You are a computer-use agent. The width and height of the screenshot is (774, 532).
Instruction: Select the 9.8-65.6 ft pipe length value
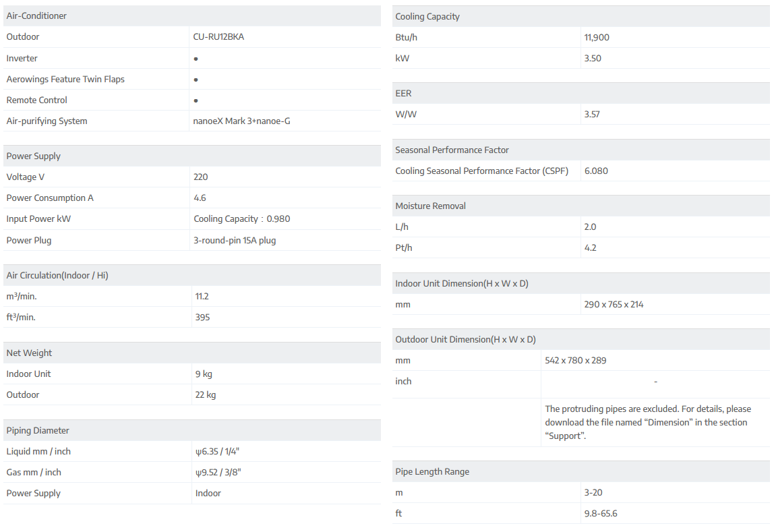tap(601, 513)
